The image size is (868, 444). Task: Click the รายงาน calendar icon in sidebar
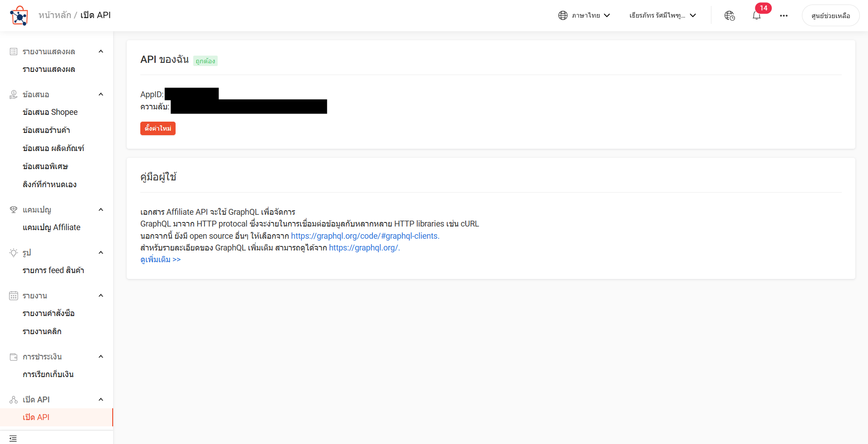point(14,296)
